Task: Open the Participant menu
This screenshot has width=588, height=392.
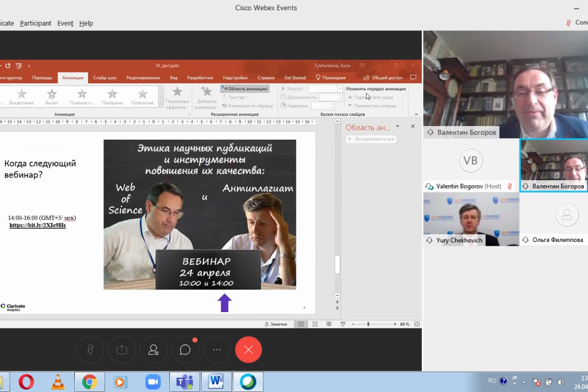Action: coord(35,23)
